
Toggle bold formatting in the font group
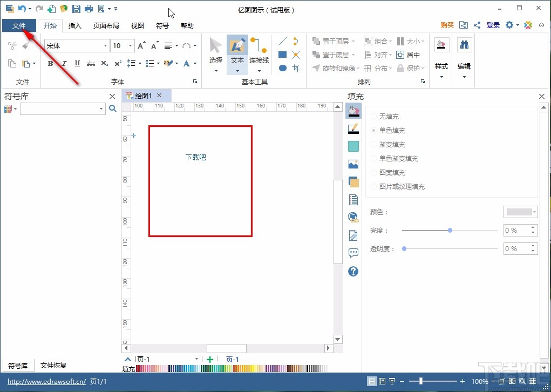[50, 63]
